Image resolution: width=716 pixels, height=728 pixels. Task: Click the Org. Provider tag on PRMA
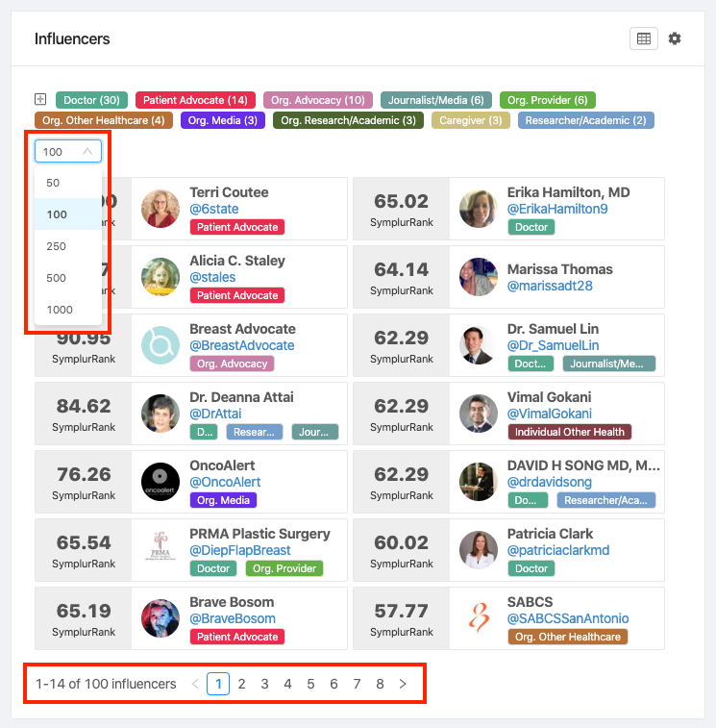click(284, 568)
